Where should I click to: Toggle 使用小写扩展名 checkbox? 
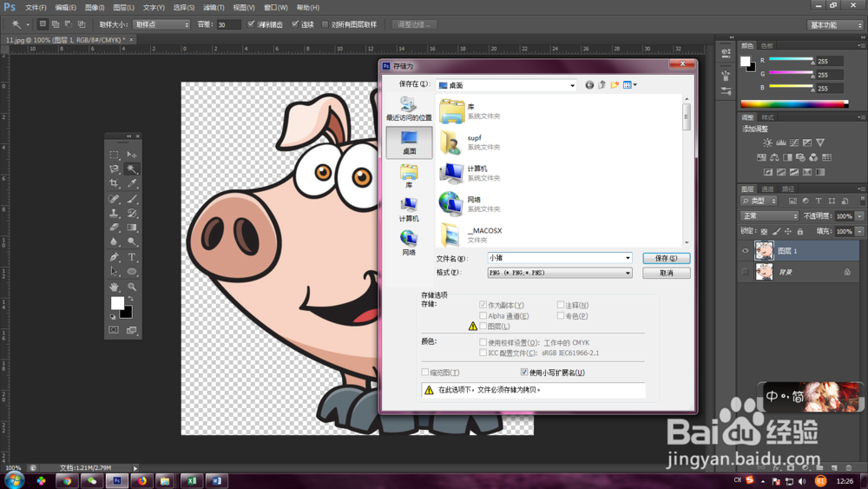(524, 372)
